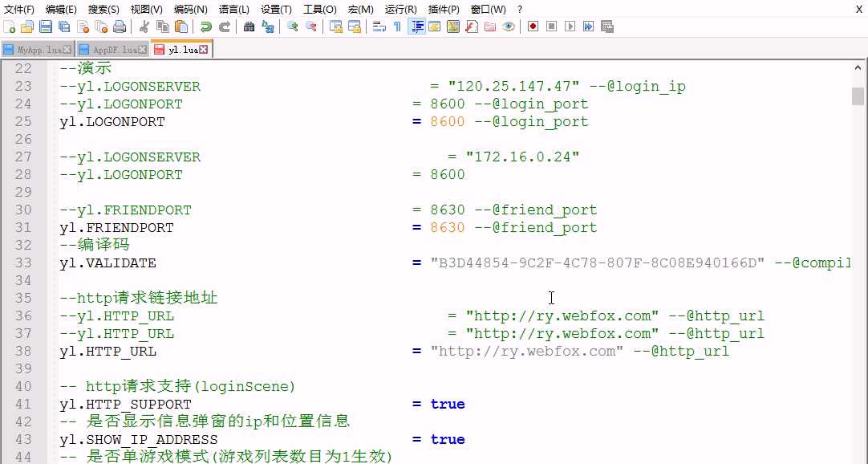This screenshot has height=464, width=868.
Task: Start macro recording with the red dot
Action: click(x=533, y=26)
